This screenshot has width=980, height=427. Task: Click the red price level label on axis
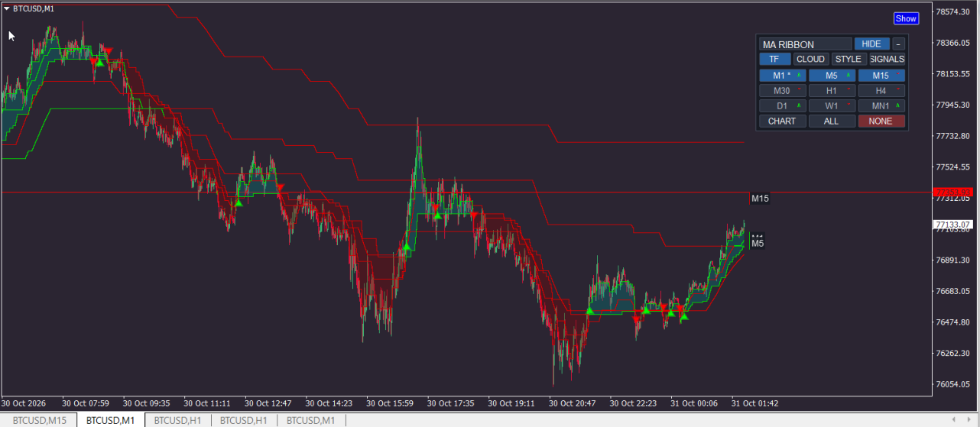coord(952,192)
